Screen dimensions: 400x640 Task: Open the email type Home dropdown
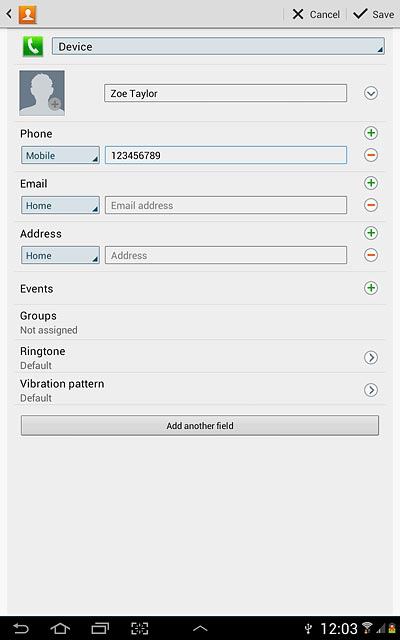(x=60, y=205)
